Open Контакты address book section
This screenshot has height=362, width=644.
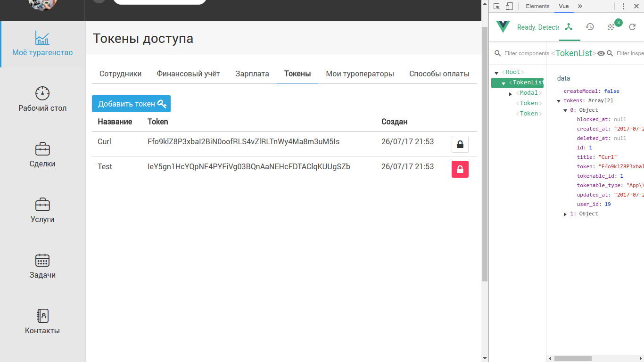(42, 322)
